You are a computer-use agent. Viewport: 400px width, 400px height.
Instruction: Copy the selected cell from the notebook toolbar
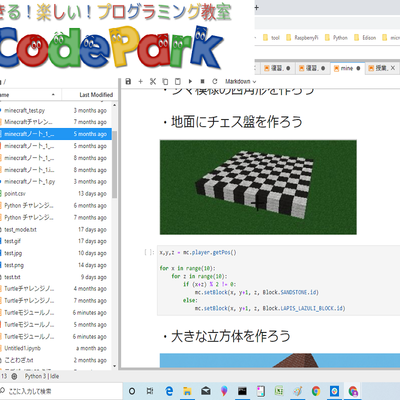165,81
